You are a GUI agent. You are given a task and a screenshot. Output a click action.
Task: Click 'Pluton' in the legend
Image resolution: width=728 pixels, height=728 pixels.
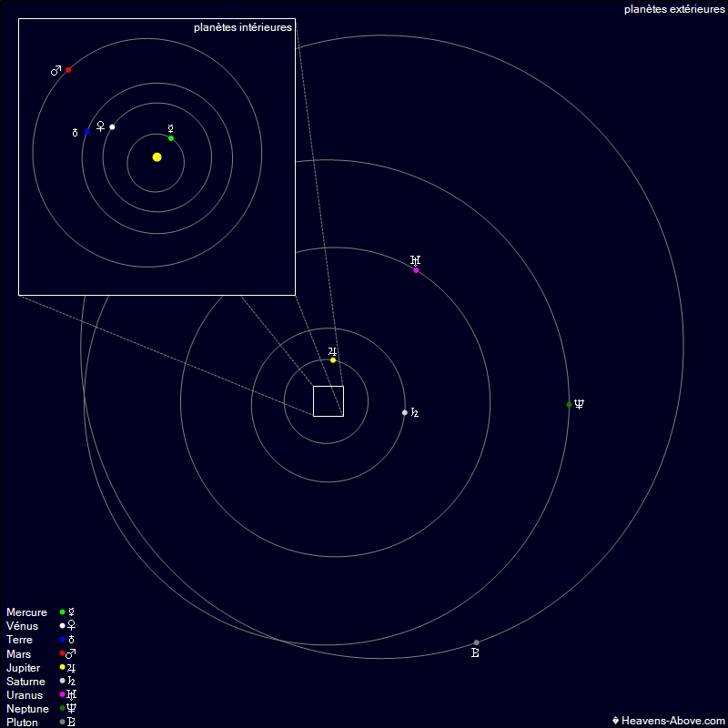click(x=22, y=723)
